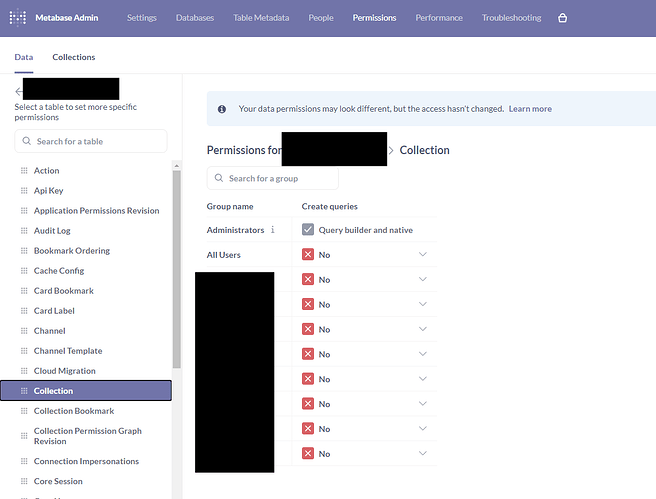656x499 pixels.
Task: Click the Collection Bookmark table icon
Action: (24, 411)
